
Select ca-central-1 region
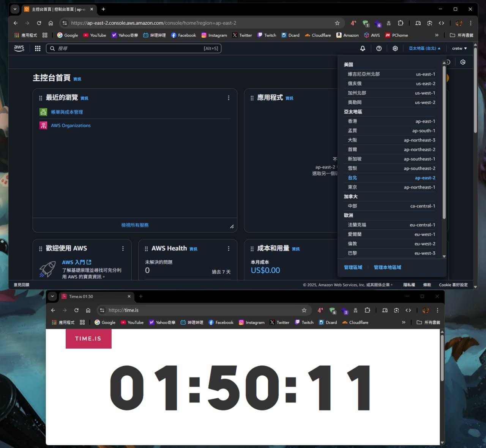(x=391, y=206)
